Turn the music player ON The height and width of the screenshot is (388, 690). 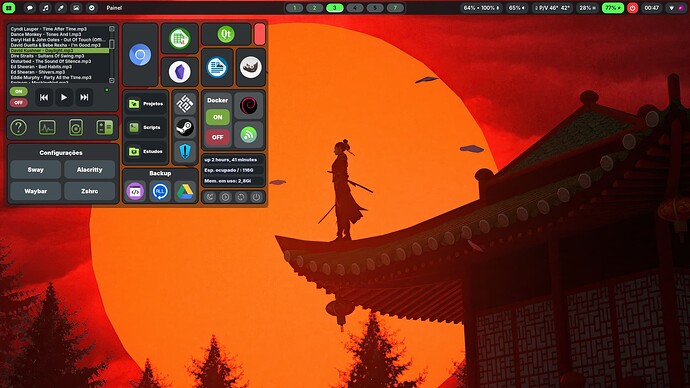click(18, 92)
